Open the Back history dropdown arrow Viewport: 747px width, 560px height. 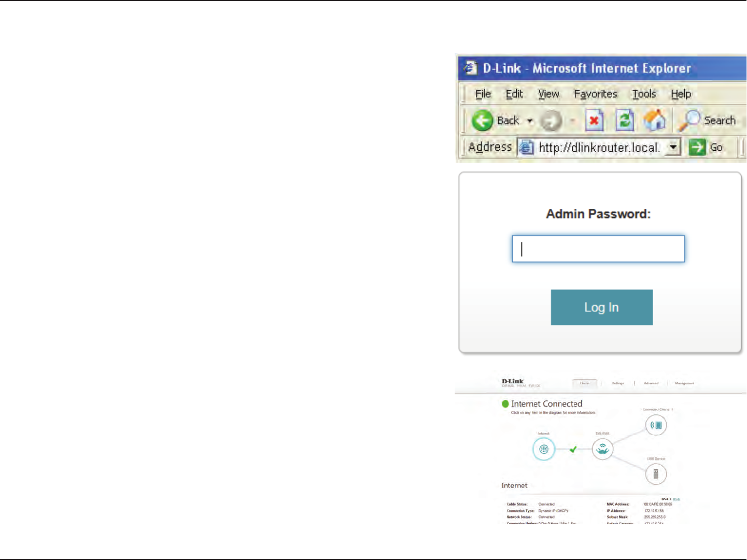click(x=530, y=121)
